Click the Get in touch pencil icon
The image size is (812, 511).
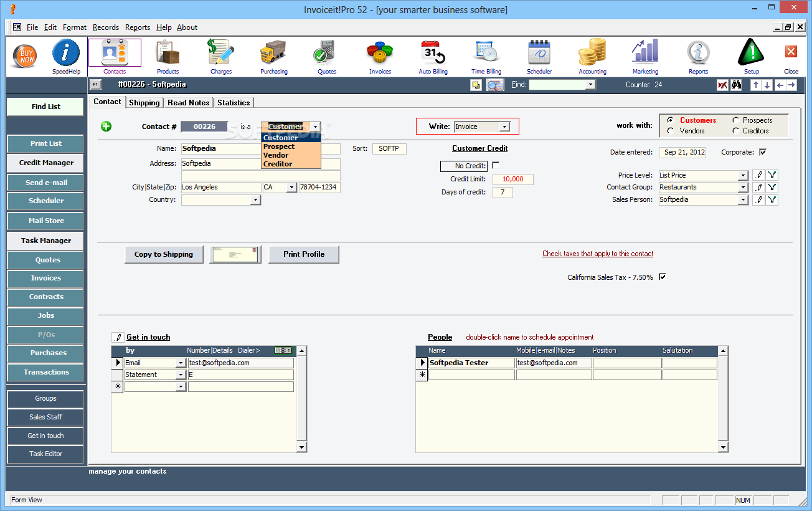coord(118,337)
